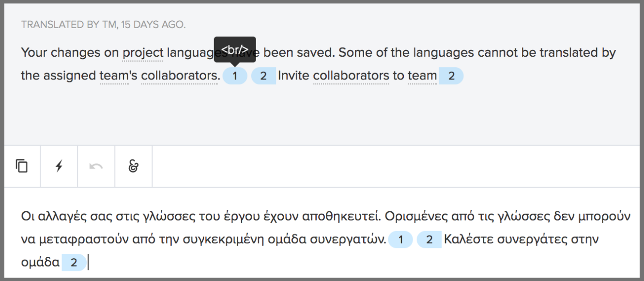Image resolution: width=644 pixels, height=281 pixels.
Task: Click the ampersand special characters icon
Action: pyautogui.click(x=134, y=166)
